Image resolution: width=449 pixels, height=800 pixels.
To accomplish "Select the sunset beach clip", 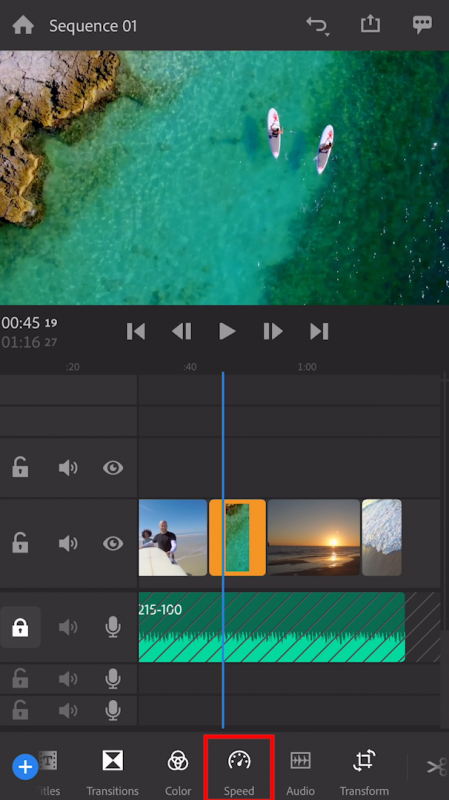I will click(x=314, y=537).
